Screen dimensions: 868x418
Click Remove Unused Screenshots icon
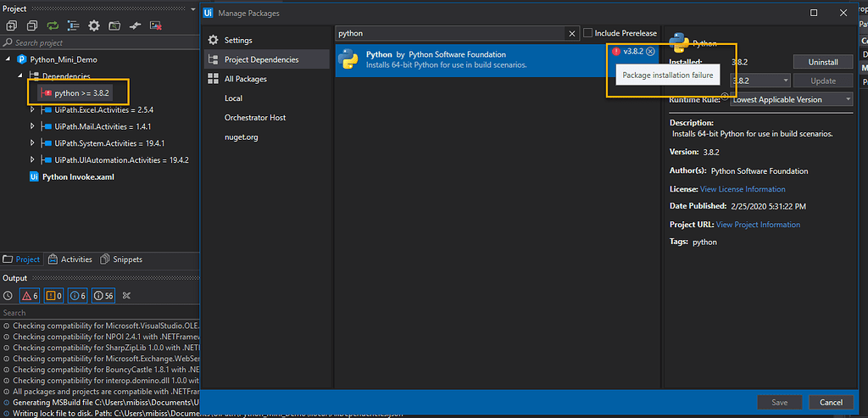156,25
